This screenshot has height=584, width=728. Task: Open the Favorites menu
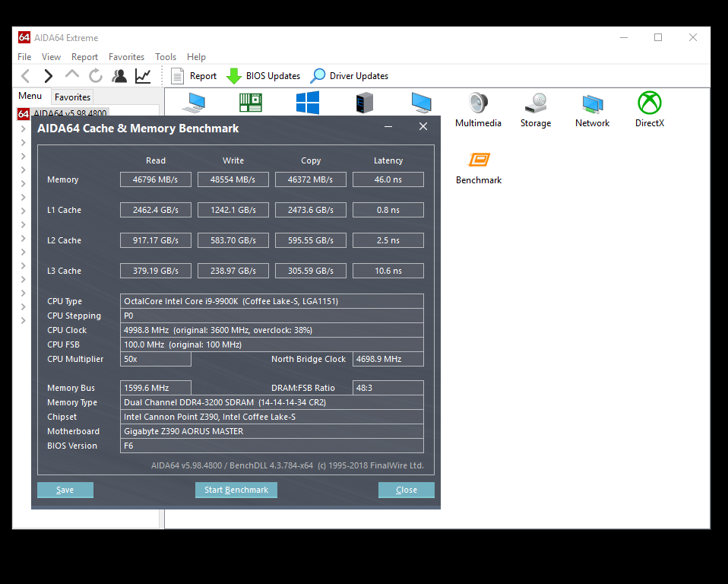(126, 57)
